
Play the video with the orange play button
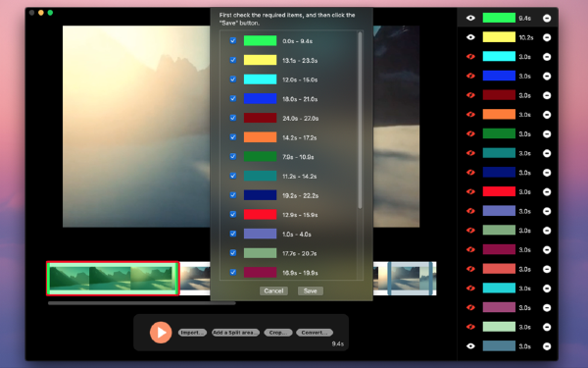tap(161, 333)
